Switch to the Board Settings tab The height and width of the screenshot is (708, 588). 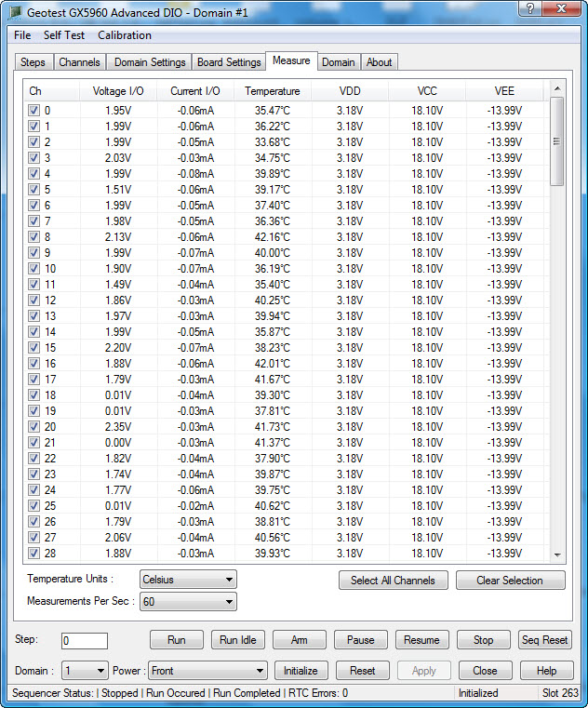pyautogui.click(x=229, y=62)
